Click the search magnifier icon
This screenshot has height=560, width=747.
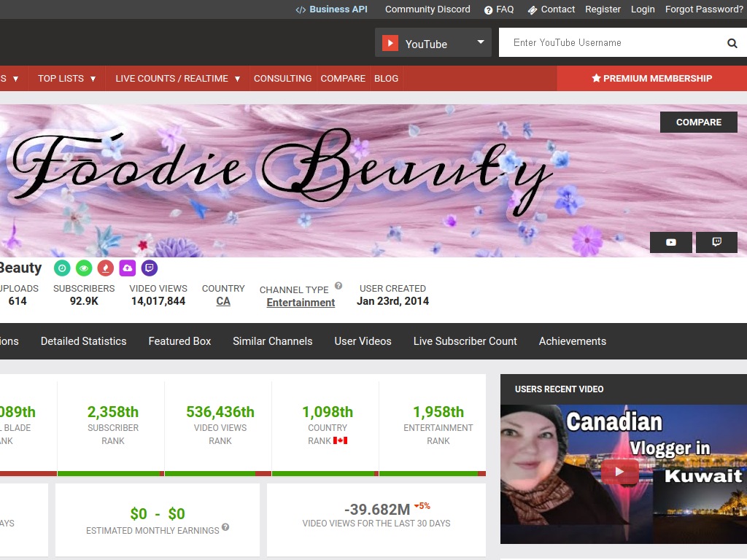[x=732, y=43]
